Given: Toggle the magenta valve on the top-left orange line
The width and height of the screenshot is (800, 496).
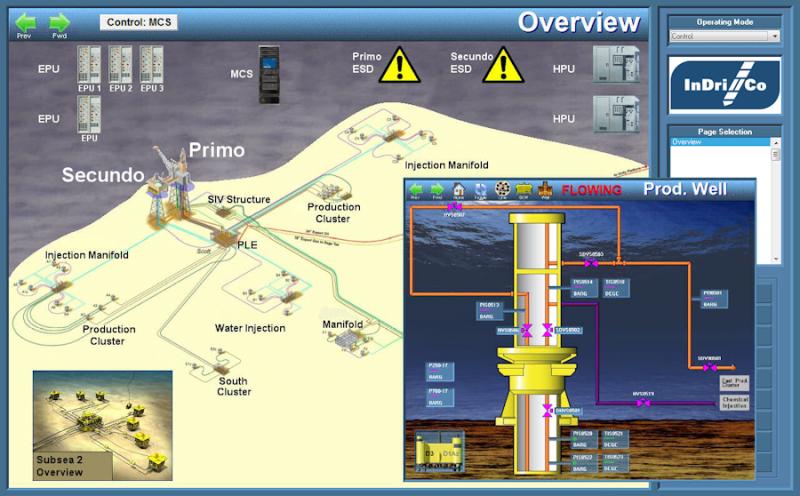Looking at the screenshot, I should coord(454,207).
